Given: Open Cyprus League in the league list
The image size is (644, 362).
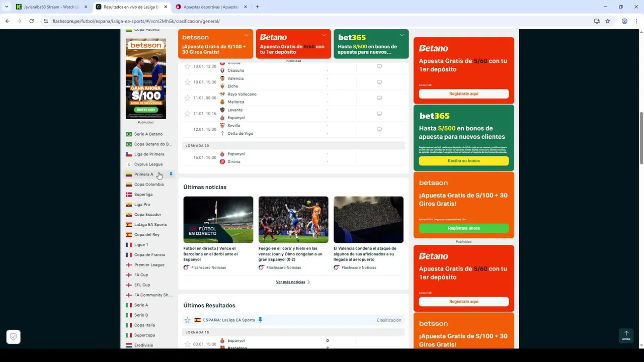Looking at the screenshot, I should click(x=148, y=164).
